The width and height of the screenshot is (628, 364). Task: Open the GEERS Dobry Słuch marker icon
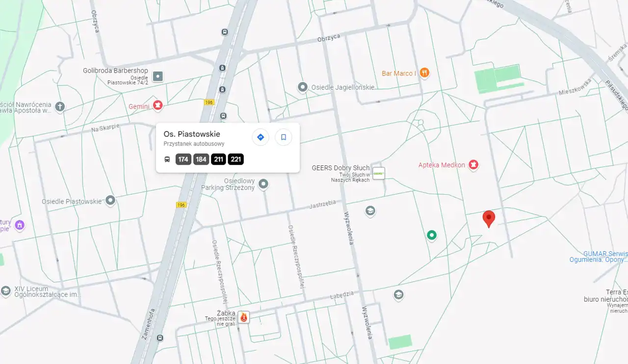click(x=378, y=173)
